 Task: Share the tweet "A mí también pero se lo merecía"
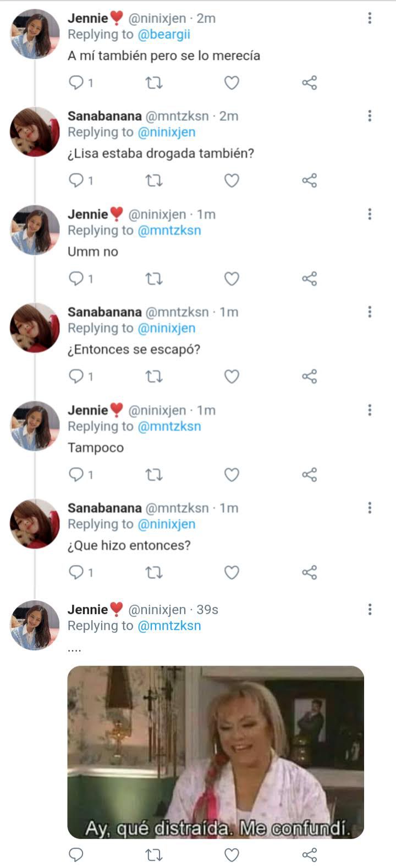click(x=310, y=83)
